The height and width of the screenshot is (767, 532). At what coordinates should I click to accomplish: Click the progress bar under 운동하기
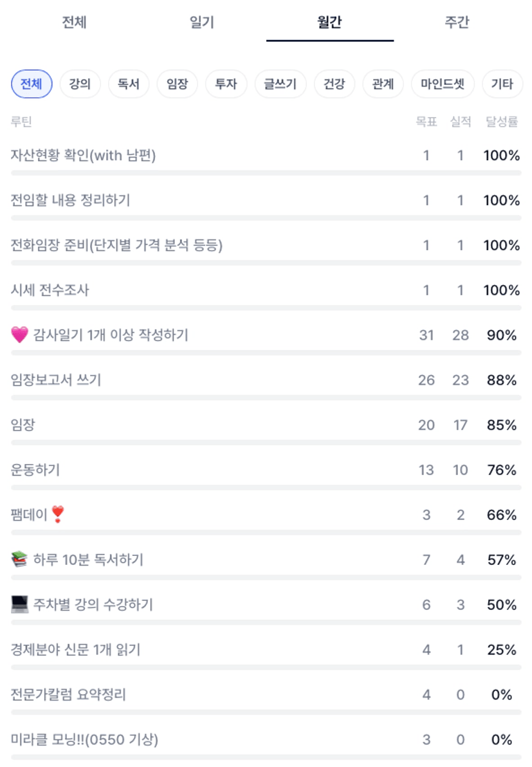[266, 488]
